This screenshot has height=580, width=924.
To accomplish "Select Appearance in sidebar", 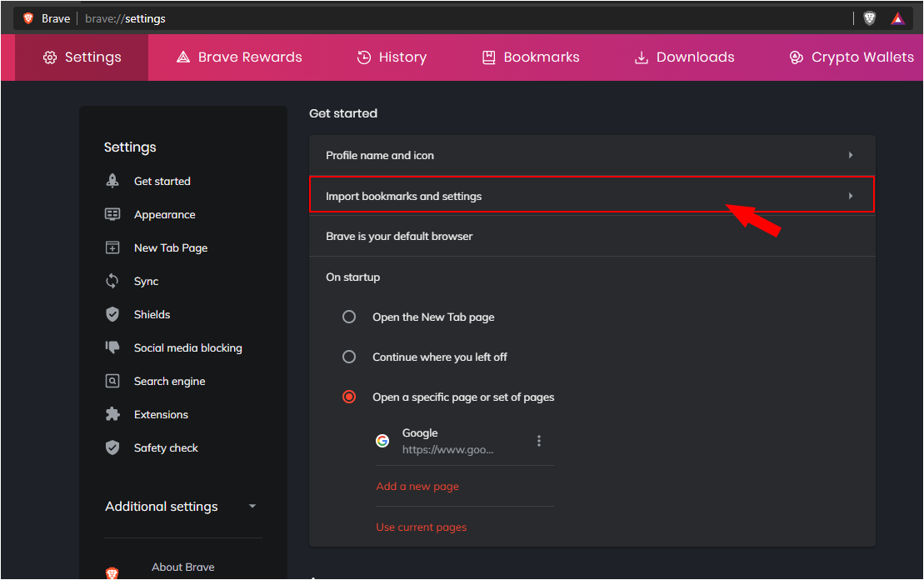I will point(164,214).
